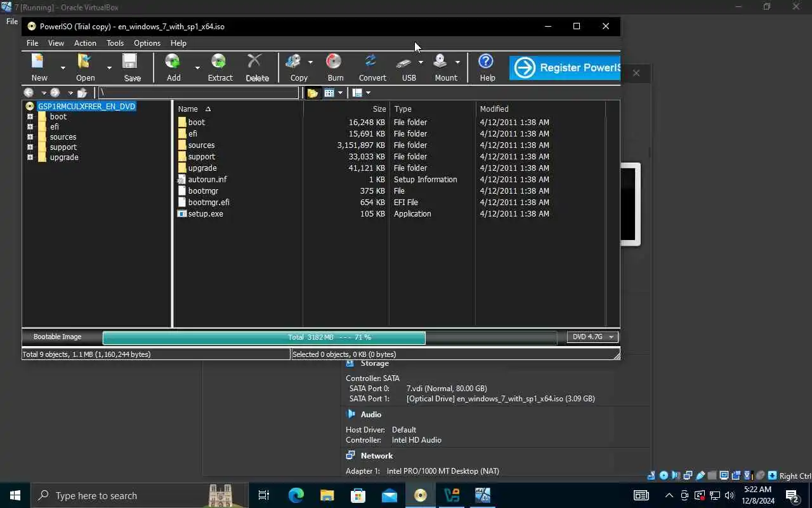Expand the sources folder in tree
This screenshot has width=812, height=508.
30,137
